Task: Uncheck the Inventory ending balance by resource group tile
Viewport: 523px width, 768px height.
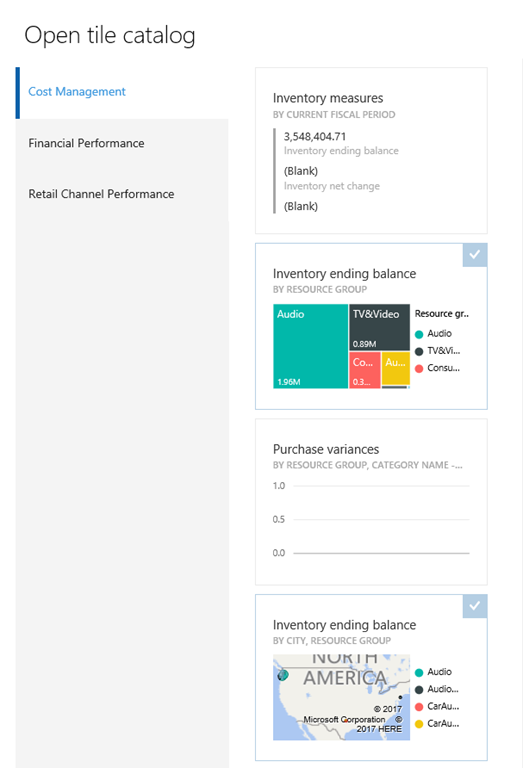Action: click(x=475, y=255)
